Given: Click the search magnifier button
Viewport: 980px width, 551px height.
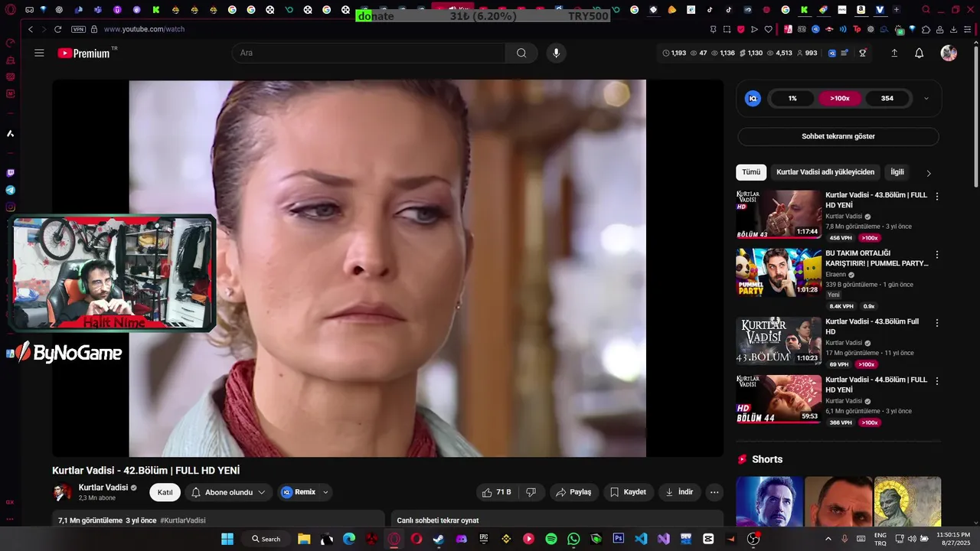Looking at the screenshot, I should [521, 53].
